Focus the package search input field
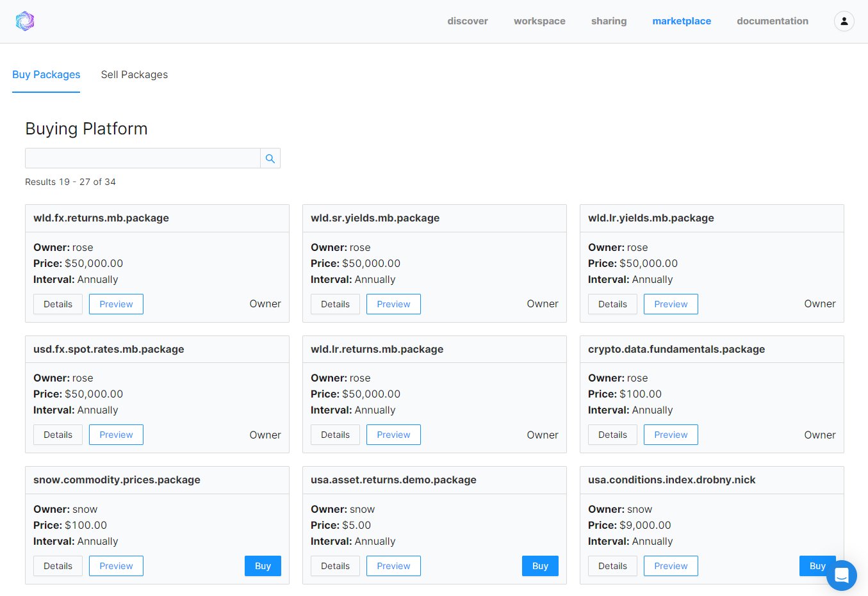Screen dimensions: 868x596 [x=143, y=158]
